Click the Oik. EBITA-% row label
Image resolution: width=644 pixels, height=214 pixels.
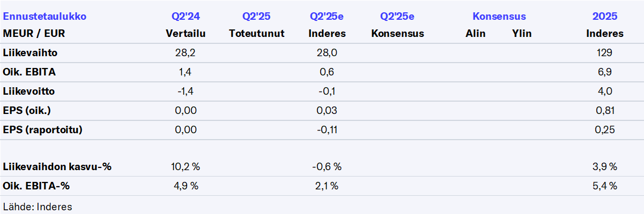36,186
